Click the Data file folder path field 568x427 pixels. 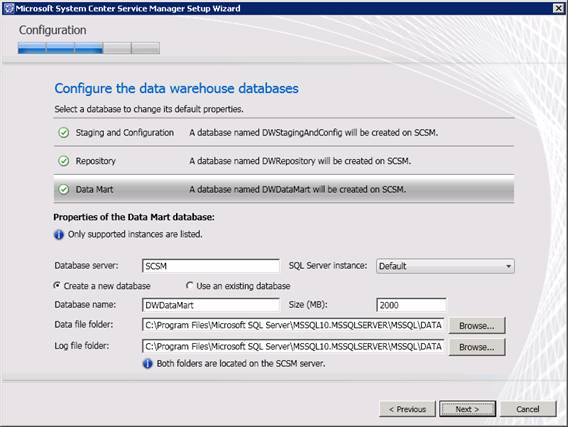pos(293,325)
